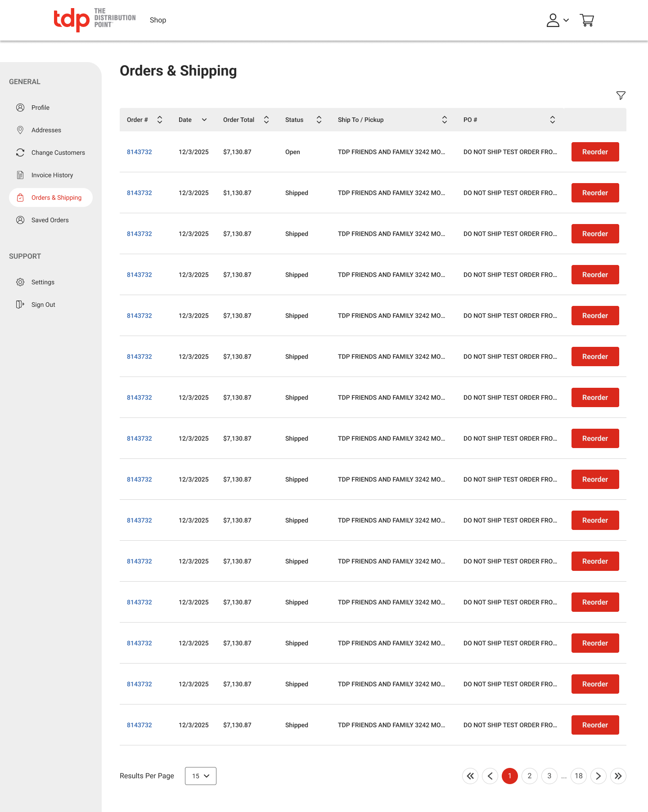Go to next page using right chevron
The height and width of the screenshot is (812, 648).
[x=598, y=776]
